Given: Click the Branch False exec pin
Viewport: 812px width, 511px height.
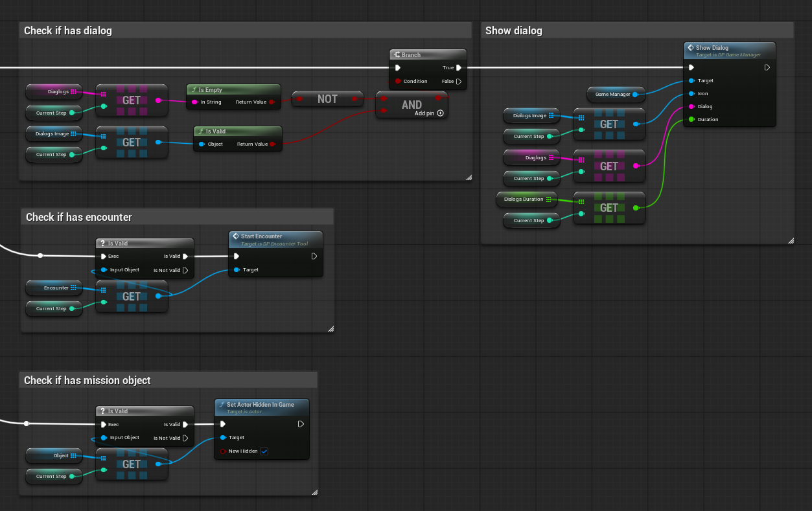Looking at the screenshot, I should click(459, 81).
